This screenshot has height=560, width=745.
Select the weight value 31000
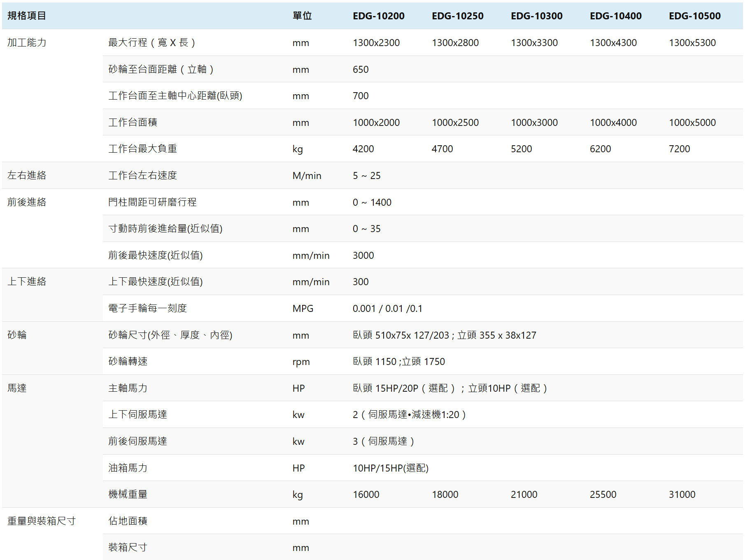click(x=682, y=495)
